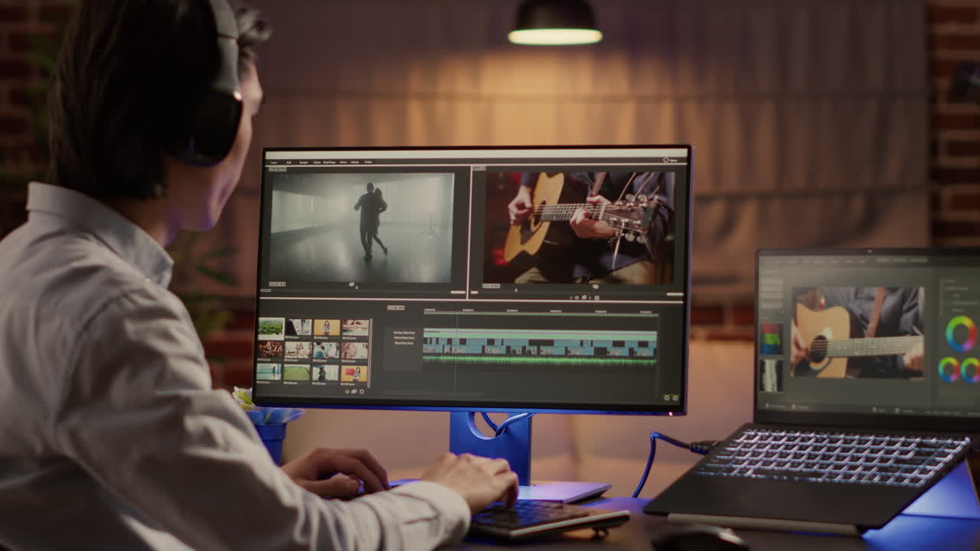The image size is (980, 551).
Task: Click the Learn item on the menu bar
Action: [274, 162]
